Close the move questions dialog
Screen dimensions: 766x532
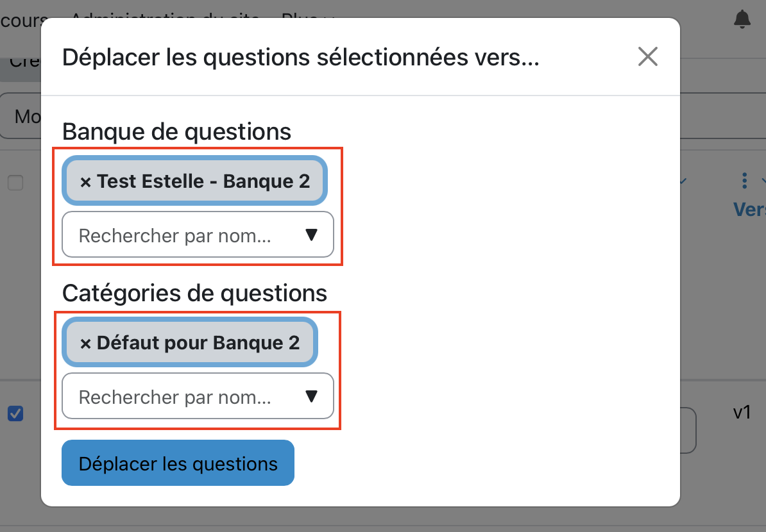[x=648, y=57]
